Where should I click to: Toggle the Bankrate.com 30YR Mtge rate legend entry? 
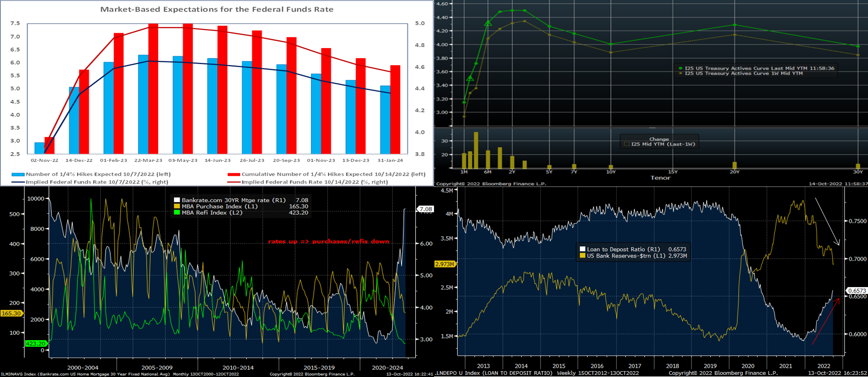point(233,200)
